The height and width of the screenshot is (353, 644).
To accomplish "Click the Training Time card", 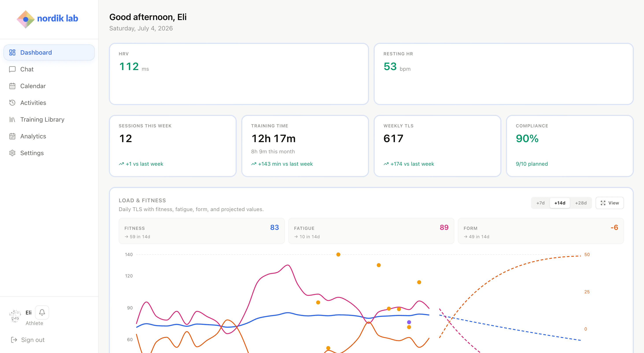I will click(x=305, y=146).
